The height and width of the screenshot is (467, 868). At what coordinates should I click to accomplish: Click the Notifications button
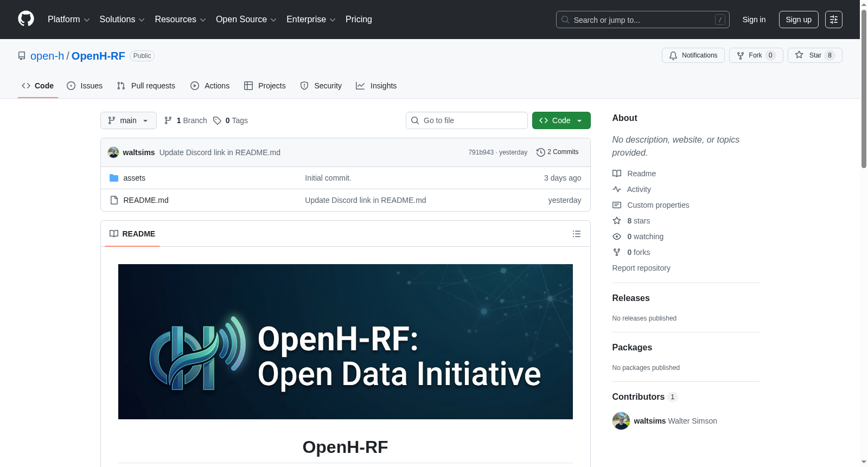coord(693,55)
